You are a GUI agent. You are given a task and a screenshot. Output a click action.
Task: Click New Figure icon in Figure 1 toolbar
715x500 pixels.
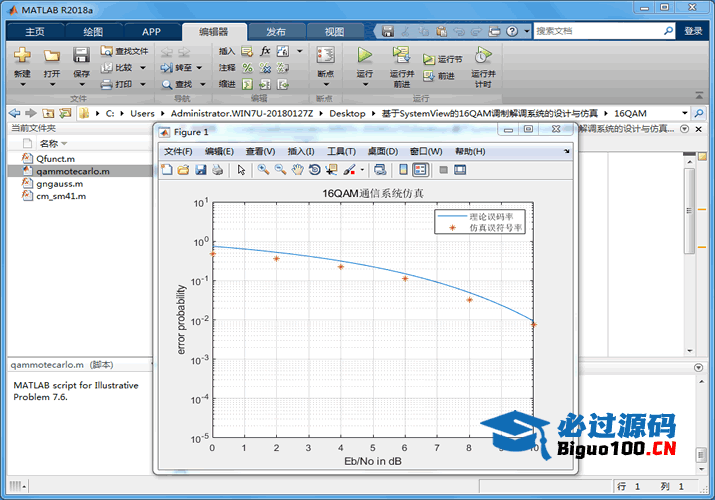tap(166, 170)
